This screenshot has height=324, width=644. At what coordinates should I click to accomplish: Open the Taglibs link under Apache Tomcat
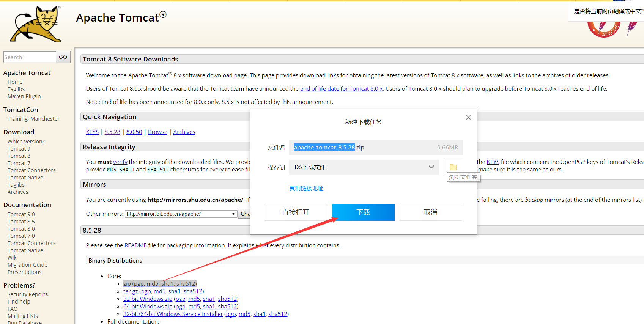point(16,89)
